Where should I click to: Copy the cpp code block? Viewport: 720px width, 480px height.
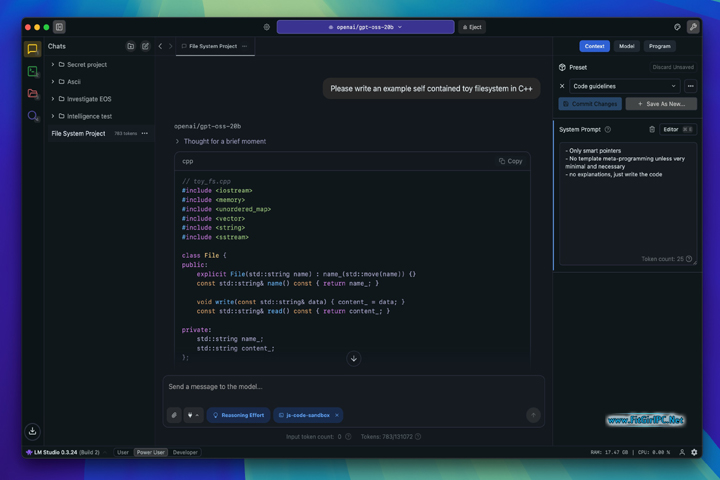[510, 161]
